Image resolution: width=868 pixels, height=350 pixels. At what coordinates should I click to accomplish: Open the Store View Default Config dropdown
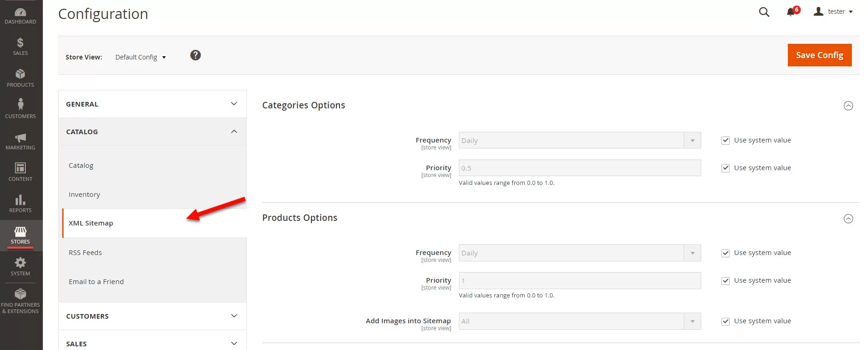pyautogui.click(x=141, y=57)
